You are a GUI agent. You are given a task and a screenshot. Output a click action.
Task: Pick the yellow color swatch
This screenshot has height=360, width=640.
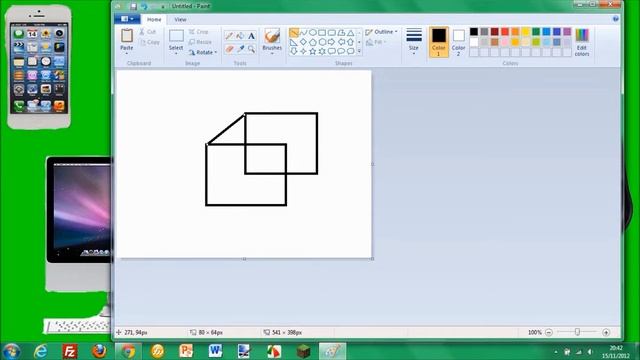(526, 31)
